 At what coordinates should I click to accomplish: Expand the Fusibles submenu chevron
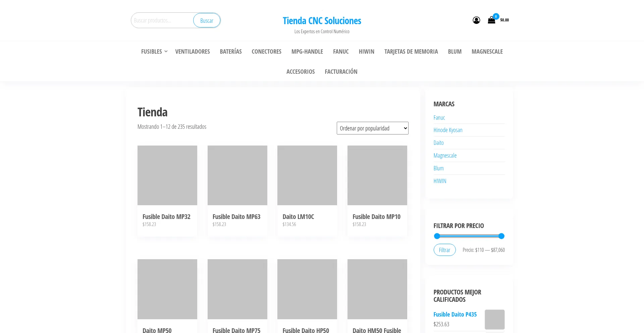166,51
